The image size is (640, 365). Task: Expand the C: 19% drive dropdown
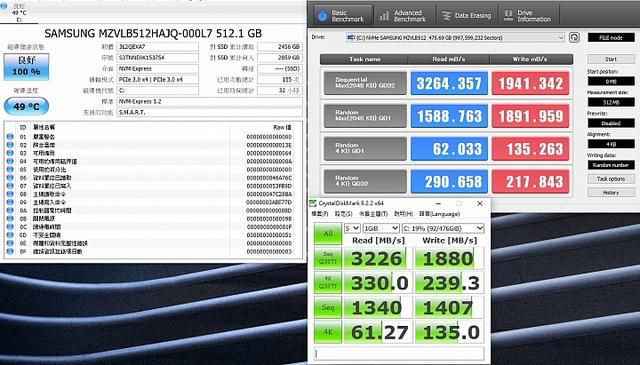point(443,228)
